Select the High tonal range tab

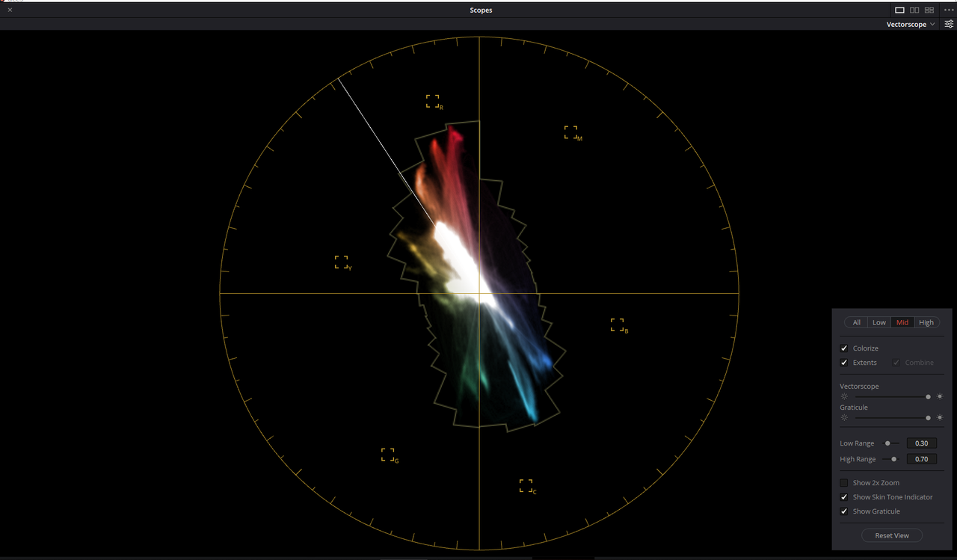(926, 322)
